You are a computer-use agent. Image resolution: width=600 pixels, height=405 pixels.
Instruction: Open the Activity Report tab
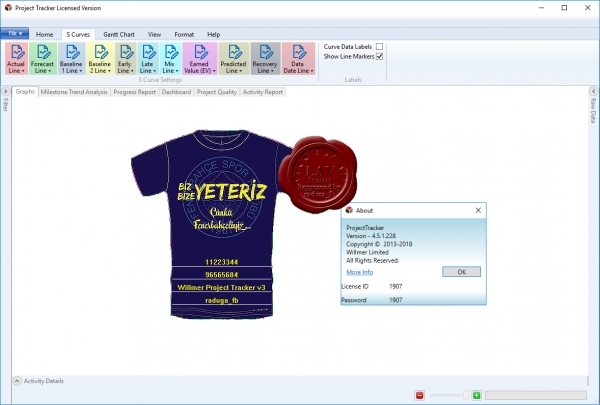pyautogui.click(x=263, y=92)
